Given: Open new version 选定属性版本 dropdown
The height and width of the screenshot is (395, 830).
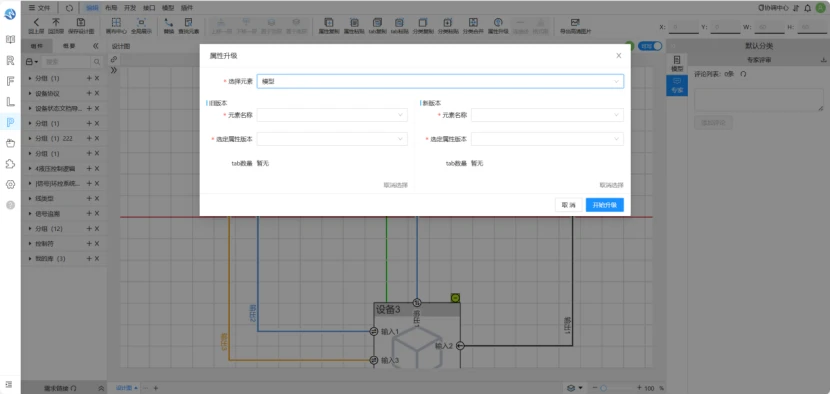Looking at the screenshot, I should click(x=547, y=139).
